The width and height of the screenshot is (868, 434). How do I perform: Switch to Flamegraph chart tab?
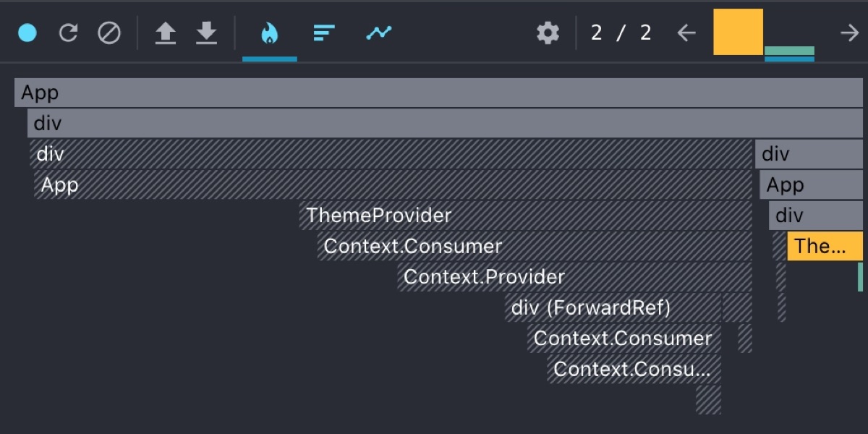(x=270, y=33)
